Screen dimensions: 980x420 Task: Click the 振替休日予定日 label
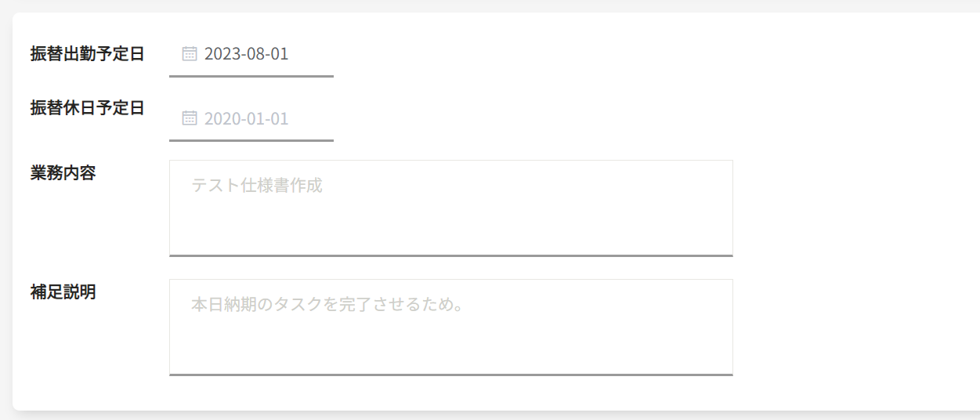(87, 108)
